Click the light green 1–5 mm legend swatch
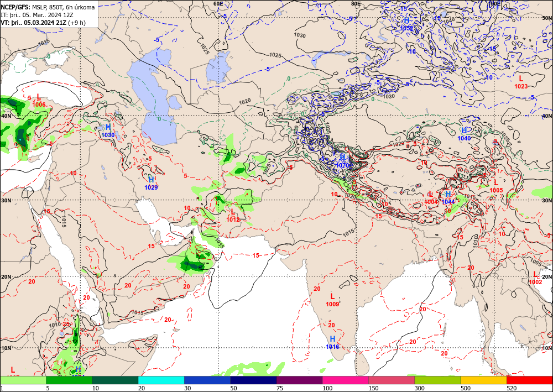Viewport: 553px width, 392px height. coord(23,380)
